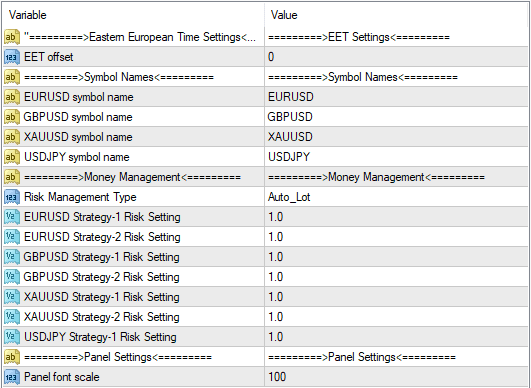Select the 'XAUUSD Strategy-1 Risk Setting' label

pyautogui.click(x=102, y=297)
